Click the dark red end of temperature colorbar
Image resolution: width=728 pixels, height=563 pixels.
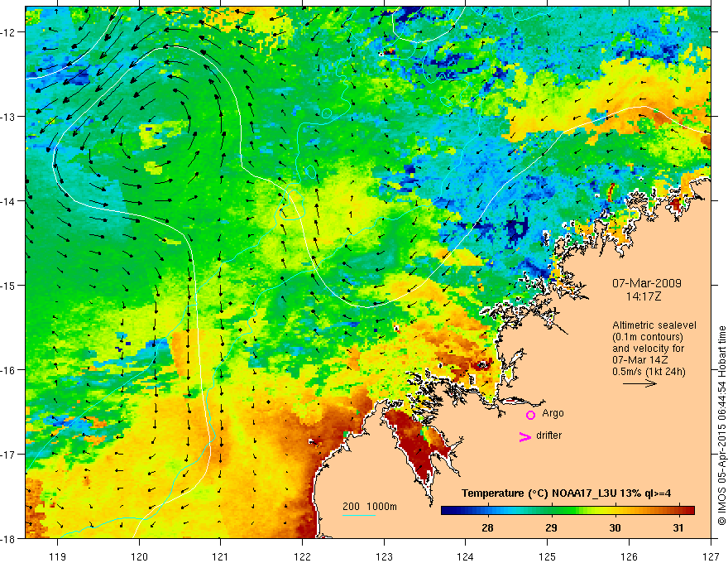691,511
